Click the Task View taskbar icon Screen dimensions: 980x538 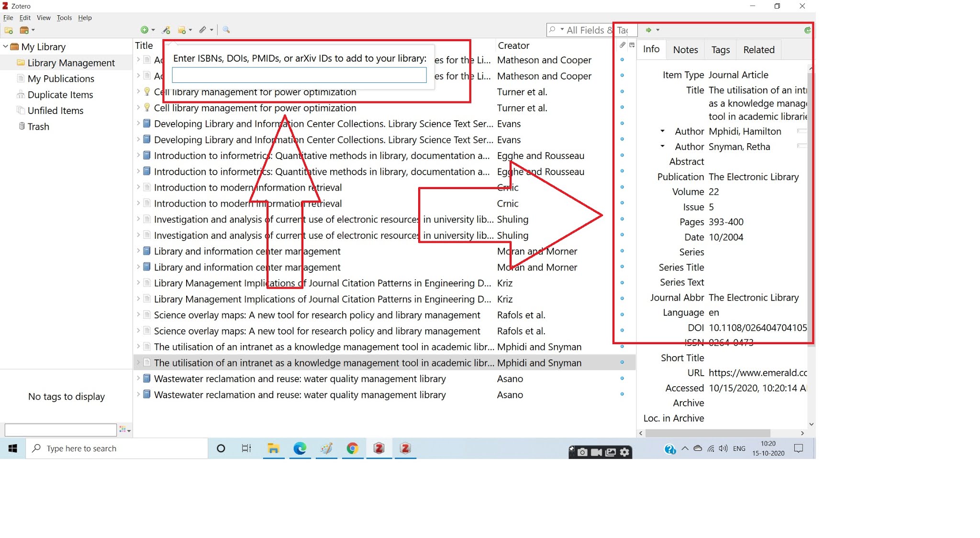246,448
